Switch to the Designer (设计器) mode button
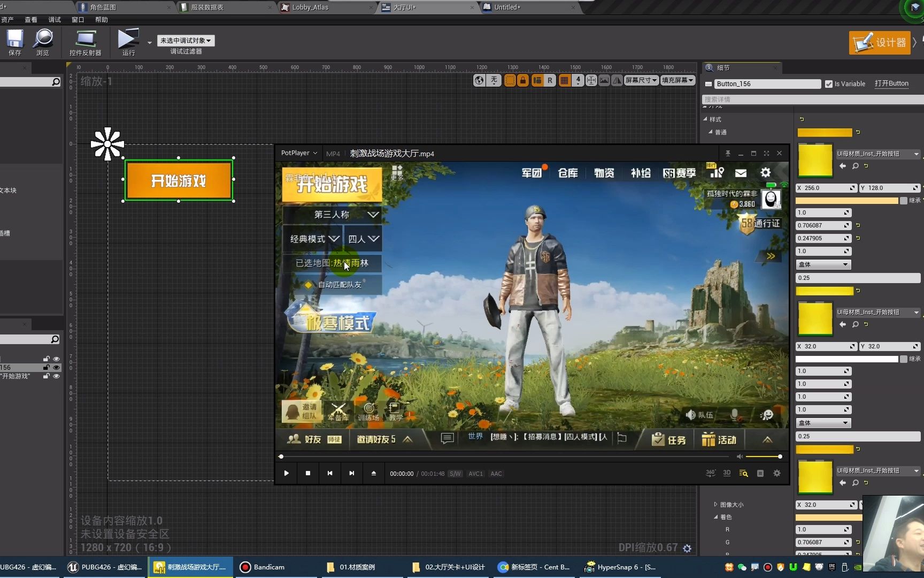Image resolution: width=924 pixels, height=578 pixels. (880, 42)
